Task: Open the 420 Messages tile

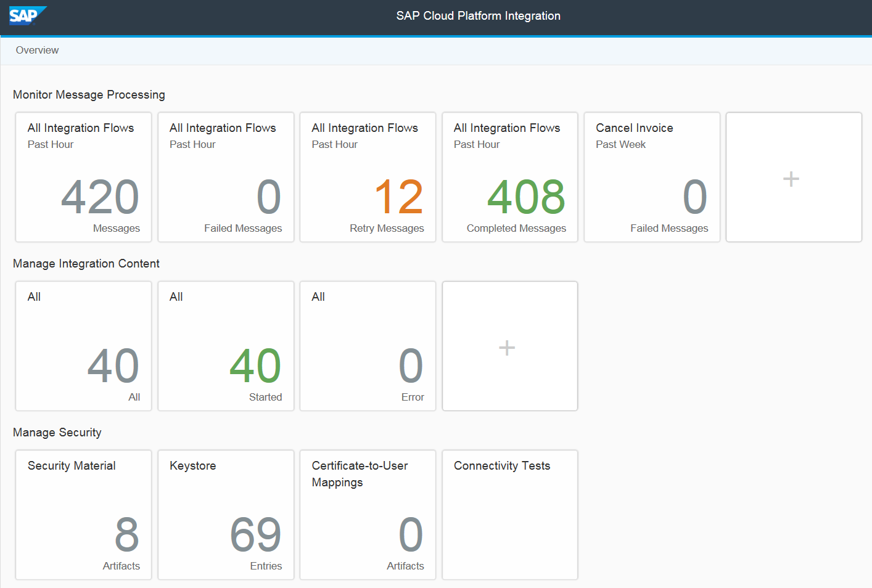Action: (x=83, y=178)
